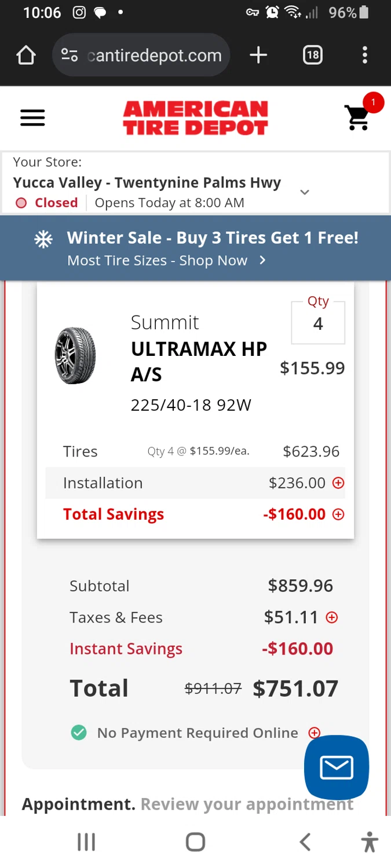This screenshot has width=391, height=868.
Task: Tap the accessibility figure icon
Action: 369,842
